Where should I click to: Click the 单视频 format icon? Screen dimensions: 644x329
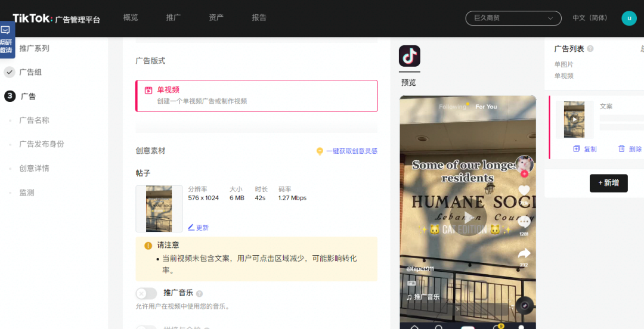coord(148,91)
